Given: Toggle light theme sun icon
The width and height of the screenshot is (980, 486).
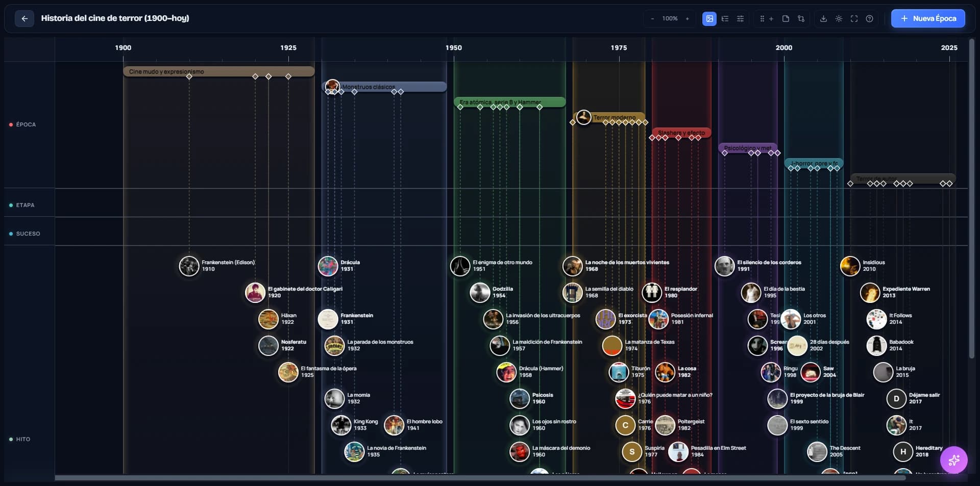Looking at the screenshot, I should 839,19.
